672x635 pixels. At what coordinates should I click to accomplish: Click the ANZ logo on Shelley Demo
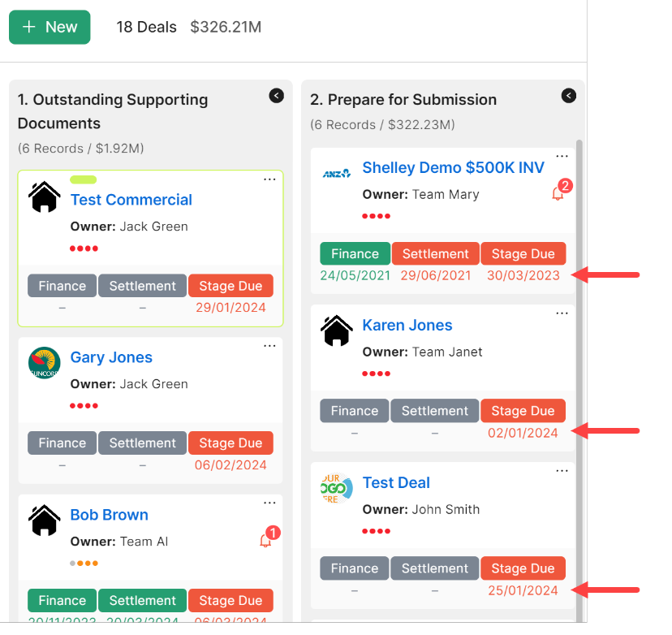(337, 173)
